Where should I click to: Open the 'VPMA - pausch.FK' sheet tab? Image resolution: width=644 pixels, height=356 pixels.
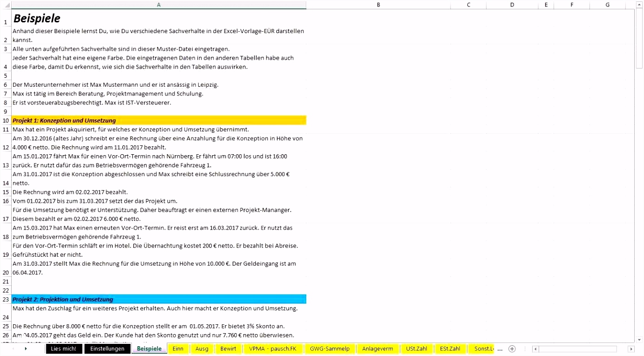click(x=273, y=349)
